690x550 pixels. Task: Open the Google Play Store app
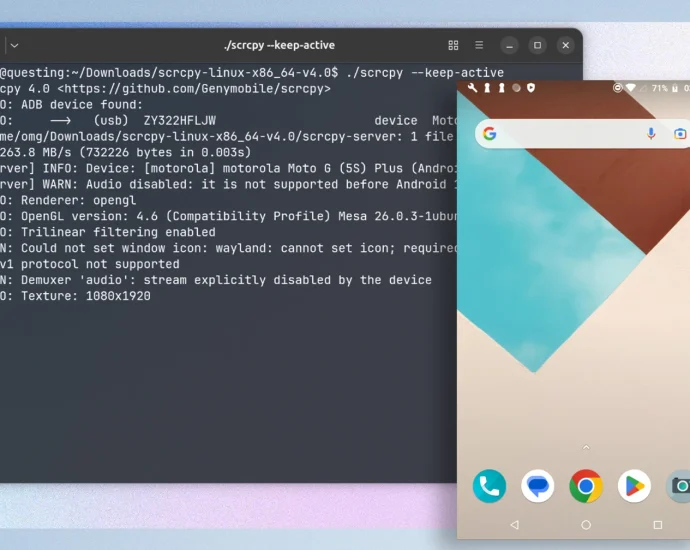(634, 486)
